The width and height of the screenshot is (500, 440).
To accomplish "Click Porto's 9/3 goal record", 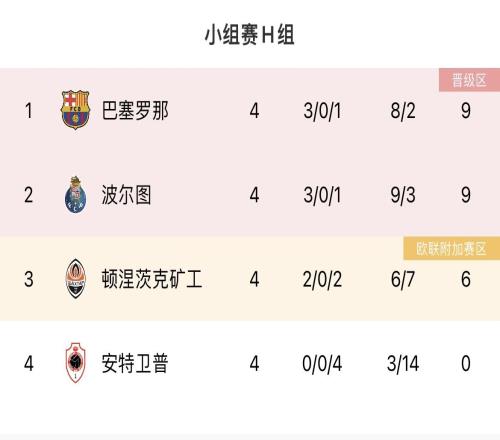I will tap(403, 195).
